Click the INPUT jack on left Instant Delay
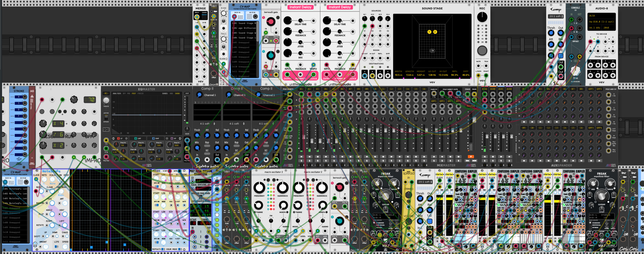Screen dimensions: 644x254 [x=287, y=65]
